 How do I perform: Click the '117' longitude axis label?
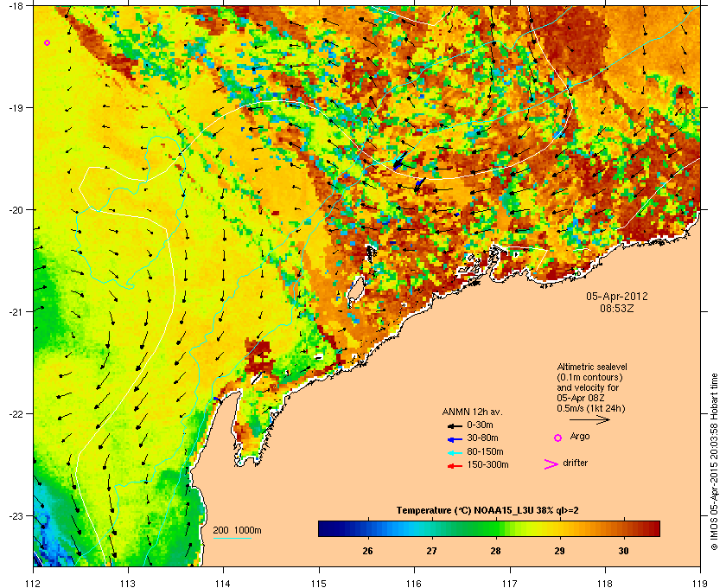pyautogui.click(x=510, y=583)
